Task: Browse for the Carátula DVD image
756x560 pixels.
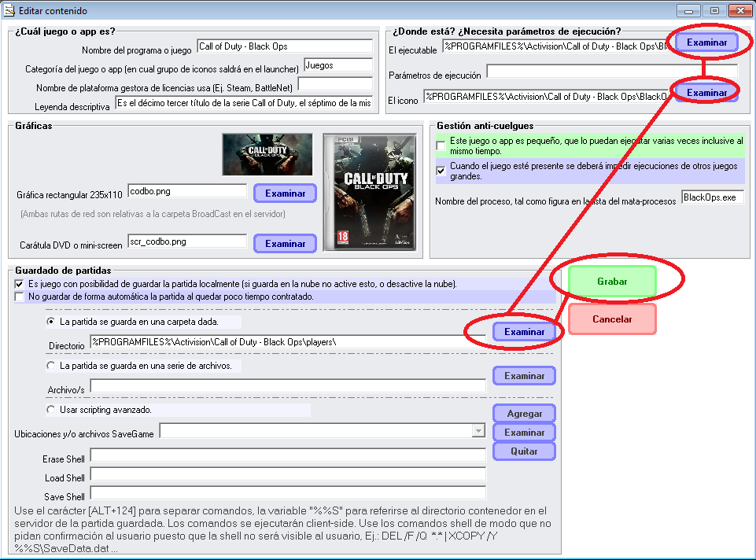Action: coord(285,243)
